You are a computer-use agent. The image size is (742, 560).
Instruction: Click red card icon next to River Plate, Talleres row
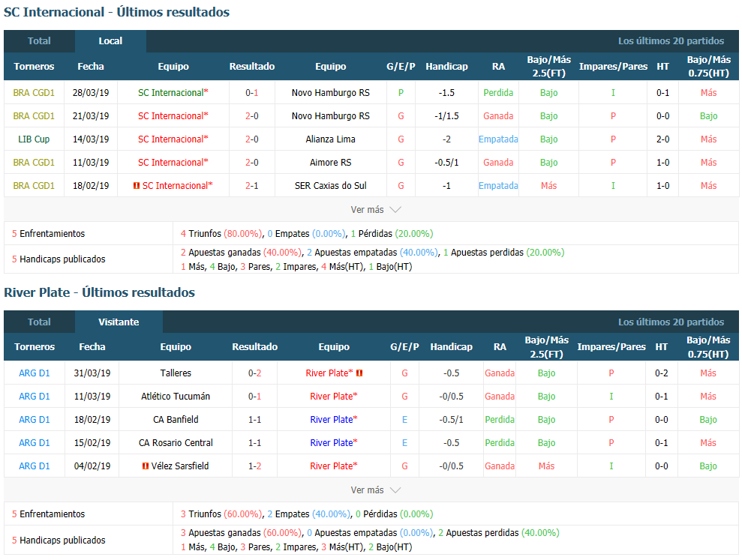click(359, 373)
